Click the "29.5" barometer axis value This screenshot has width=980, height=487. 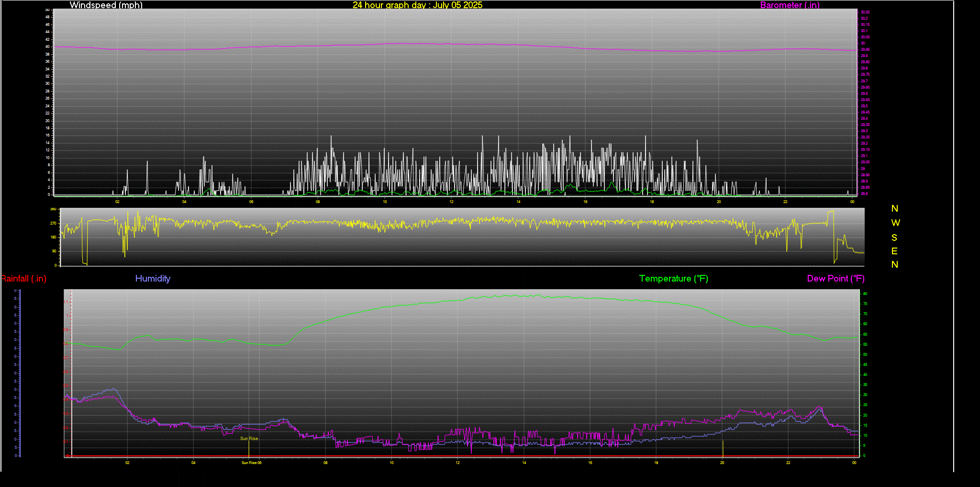(x=864, y=106)
